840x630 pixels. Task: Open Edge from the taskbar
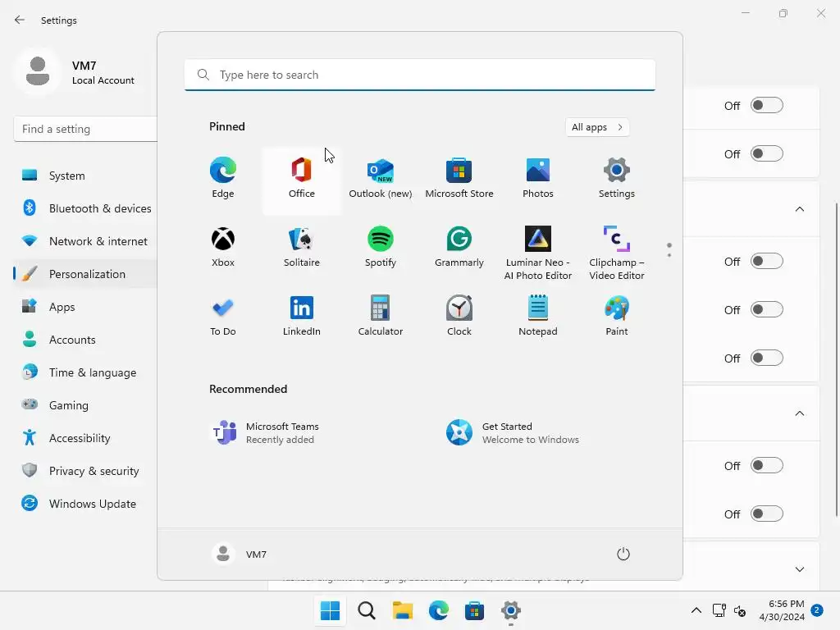[438, 610]
